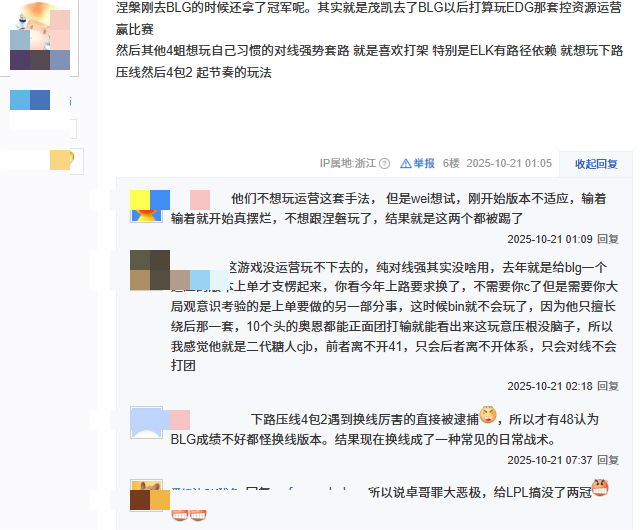Screen dimensions: 643x530
Task: Click 回复 next to 2025-10-21 02:18
Action: (608, 386)
